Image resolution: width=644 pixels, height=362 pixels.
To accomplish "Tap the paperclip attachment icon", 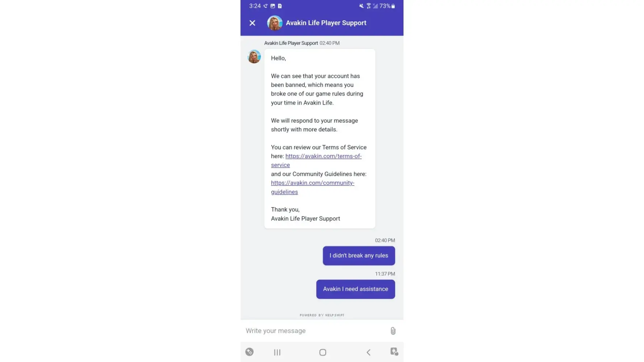I will click(x=393, y=331).
